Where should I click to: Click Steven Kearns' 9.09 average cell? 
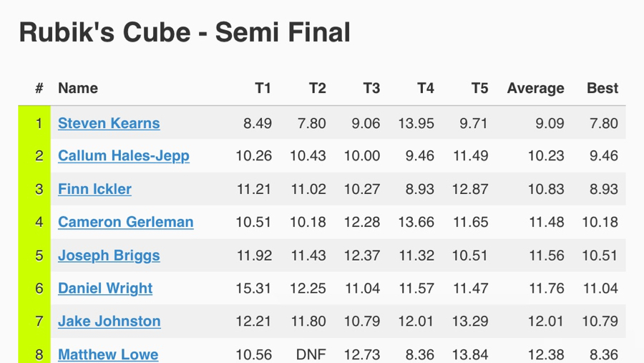click(x=549, y=123)
